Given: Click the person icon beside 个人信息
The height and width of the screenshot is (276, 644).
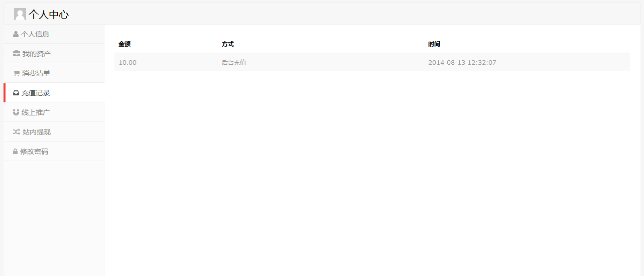Looking at the screenshot, I should [16, 35].
